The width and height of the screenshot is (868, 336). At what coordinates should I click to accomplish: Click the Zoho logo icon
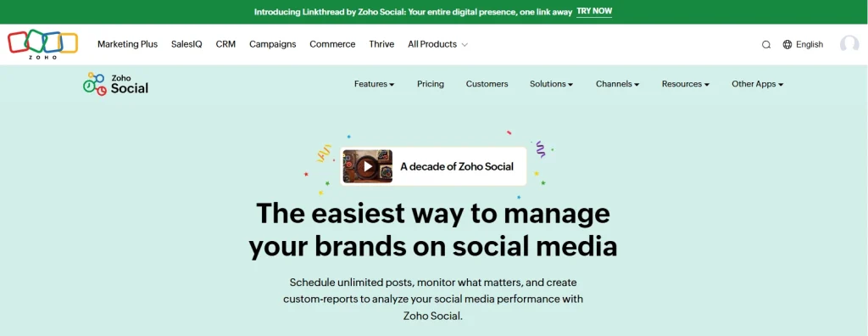pyautogui.click(x=42, y=44)
